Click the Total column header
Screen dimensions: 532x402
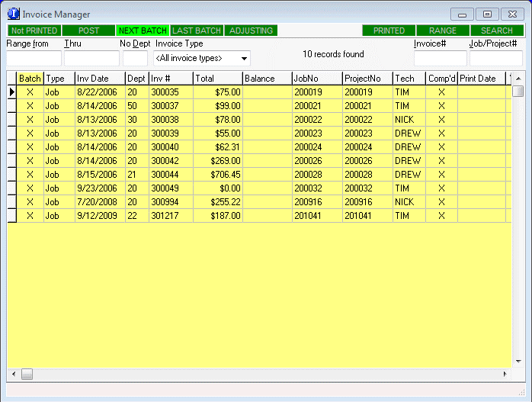(218, 79)
